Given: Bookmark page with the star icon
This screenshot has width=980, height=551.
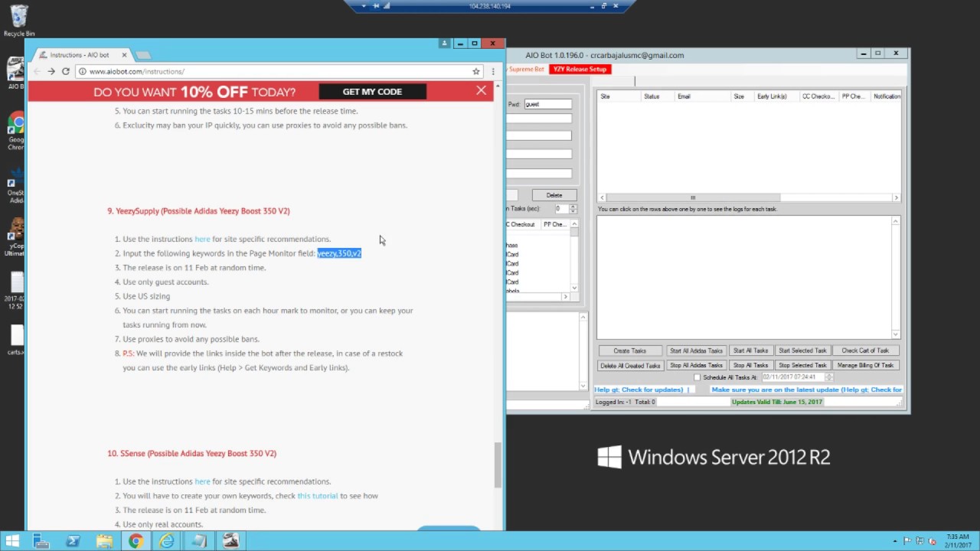Looking at the screenshot, I should click(x=476, y=71).
